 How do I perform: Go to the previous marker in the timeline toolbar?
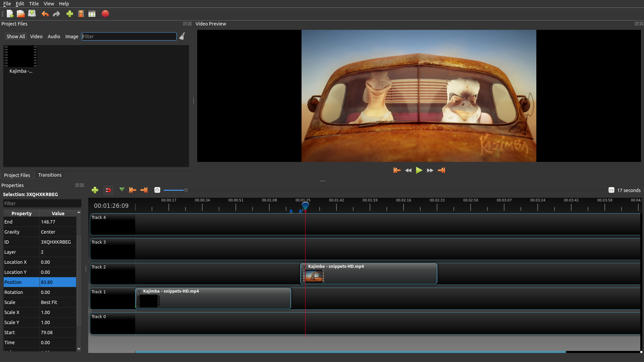point(132,190)
